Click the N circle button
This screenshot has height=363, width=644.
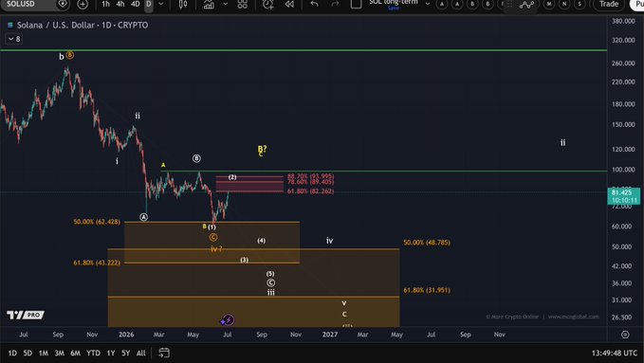[564, 5]
